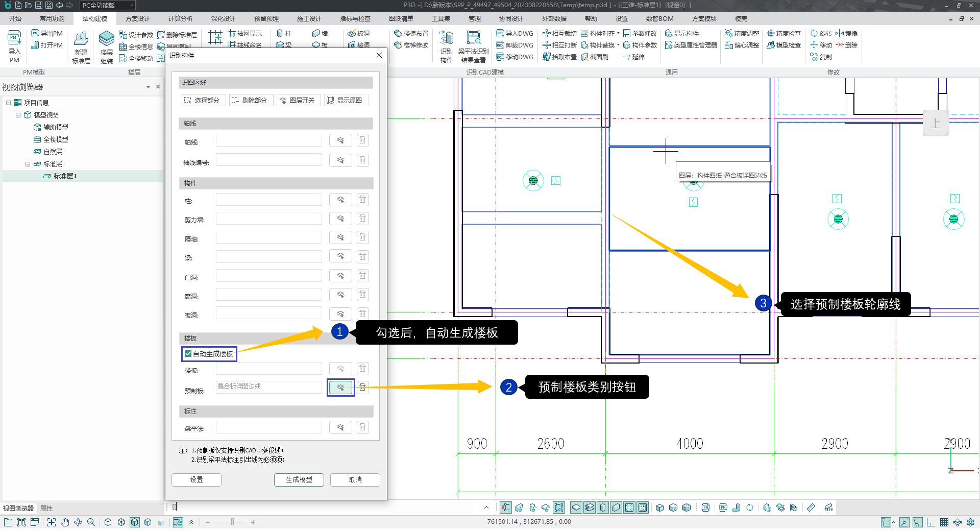The height and width of the screenshot is (531, 980).
Task: Switch to the 属性 panel tab
Action: (46, 509)
